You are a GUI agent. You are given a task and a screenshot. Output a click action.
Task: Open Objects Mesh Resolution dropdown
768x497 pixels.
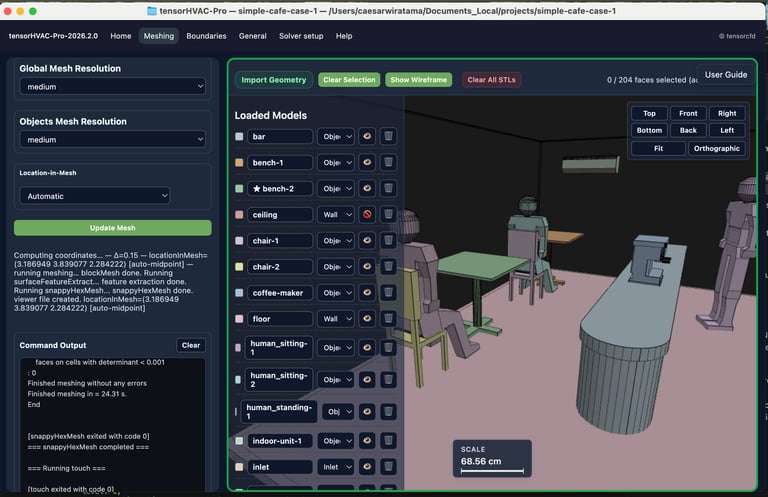coord(113,140)
